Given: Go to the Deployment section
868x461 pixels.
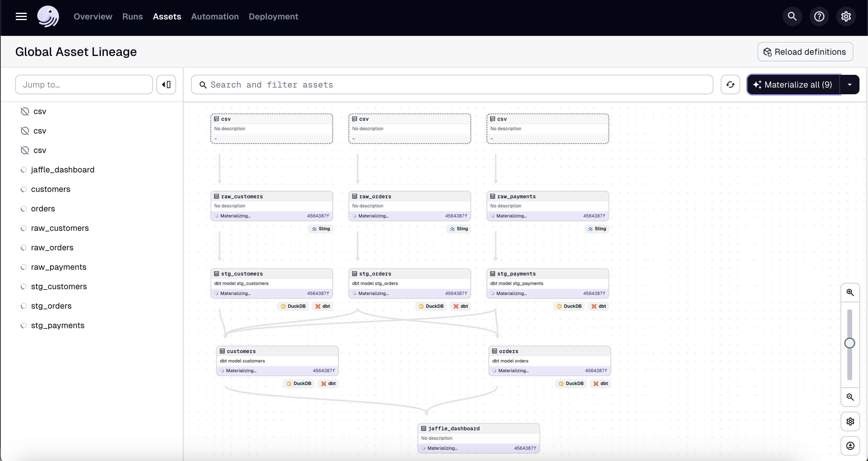Looking at the screenshot, I should pyautogui.click(x=273, y=16).
